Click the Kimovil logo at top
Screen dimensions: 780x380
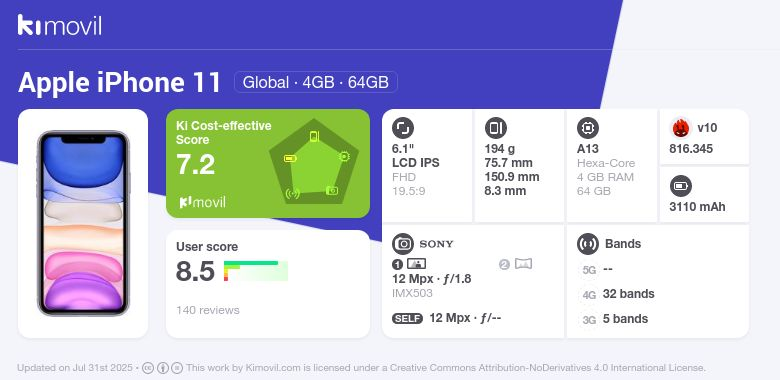[x=59, y=25]
